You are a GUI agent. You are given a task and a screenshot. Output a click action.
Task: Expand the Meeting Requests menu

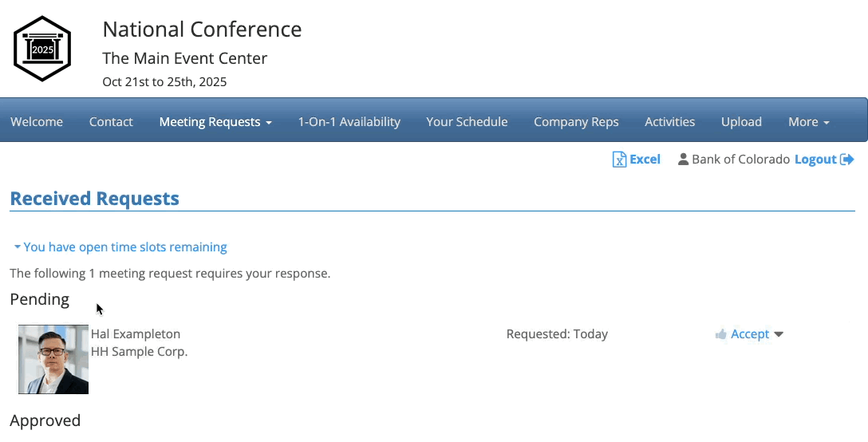(215, 122)
